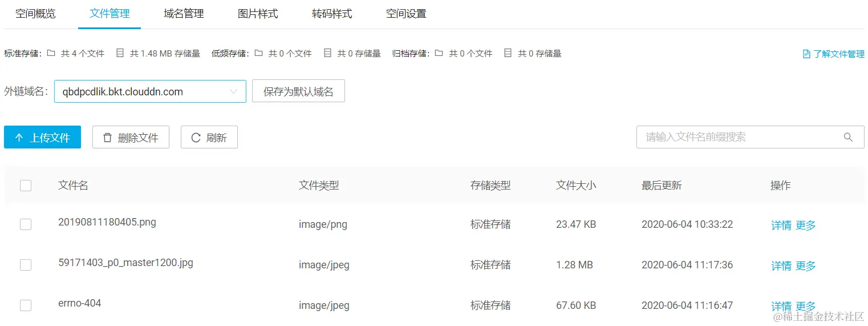Toggle the select-all checkbox in table header
868x326 pixels.
coord(26,186)
